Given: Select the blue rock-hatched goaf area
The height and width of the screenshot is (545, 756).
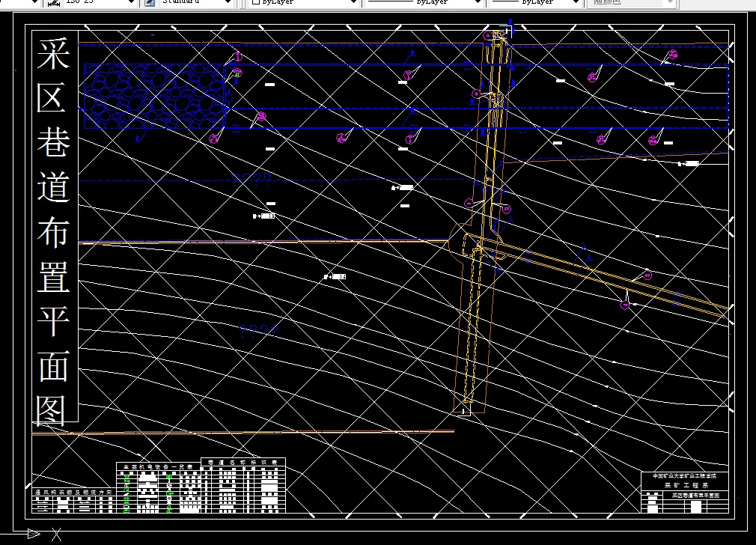Looking at the screenshot, I should (x=154, y=96).
